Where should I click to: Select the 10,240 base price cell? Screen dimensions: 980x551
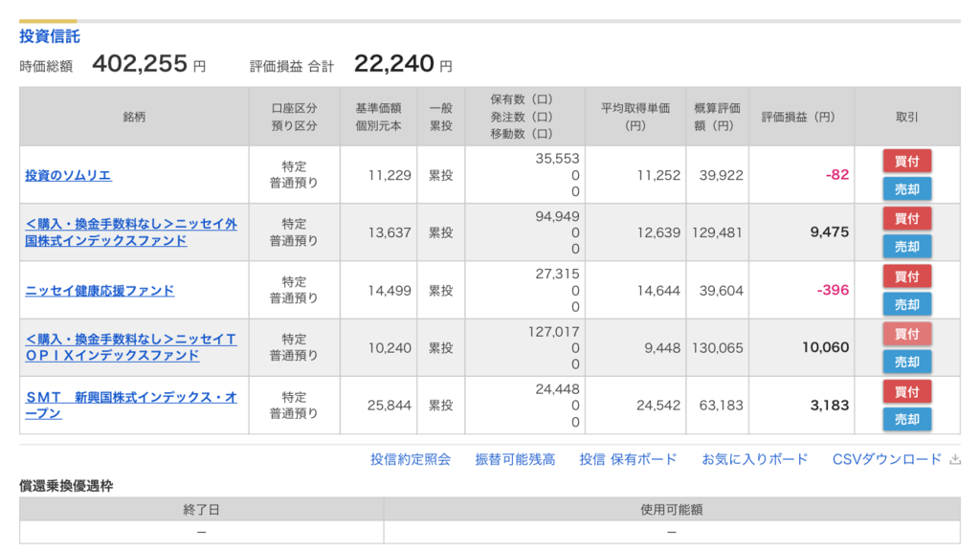pyautogui.click(x=390, y=348)
